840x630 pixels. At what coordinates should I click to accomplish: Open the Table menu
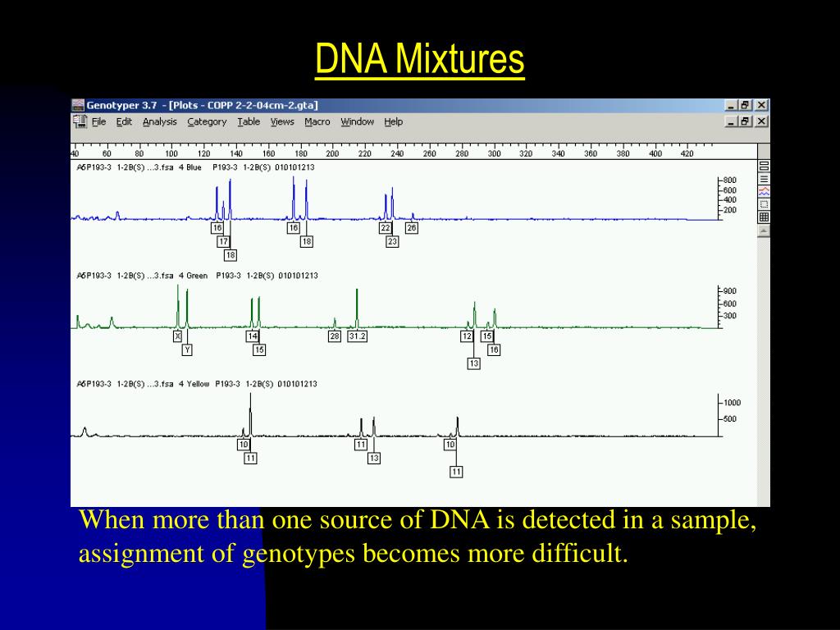249,122
